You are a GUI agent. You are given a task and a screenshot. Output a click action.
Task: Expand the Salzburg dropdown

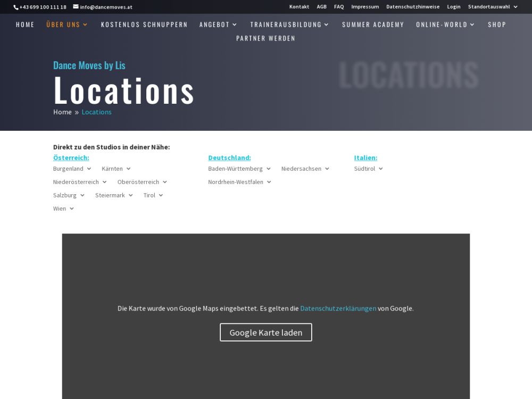[x=69, y=195]
